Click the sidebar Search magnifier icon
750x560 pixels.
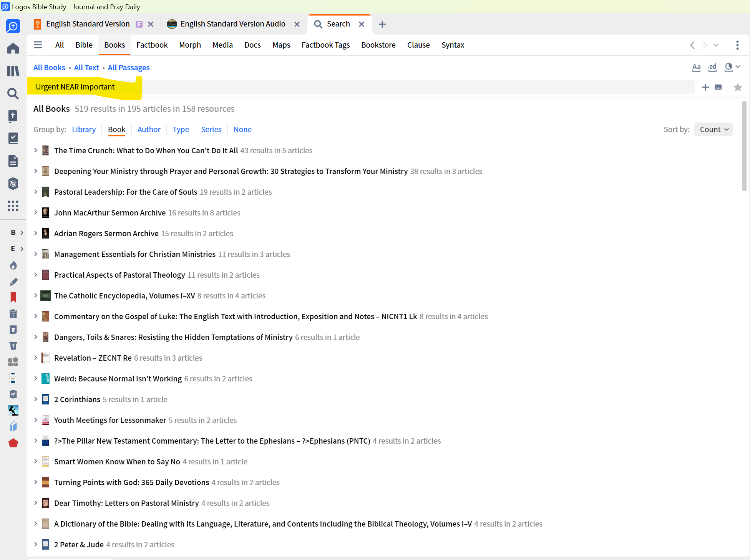(13, 93)
